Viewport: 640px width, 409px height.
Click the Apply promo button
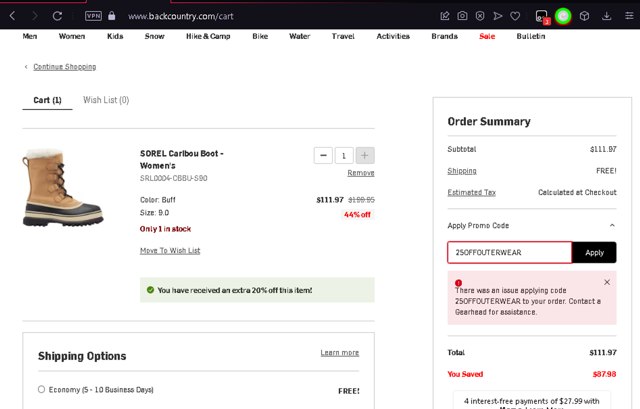click(x=594, y=252)
